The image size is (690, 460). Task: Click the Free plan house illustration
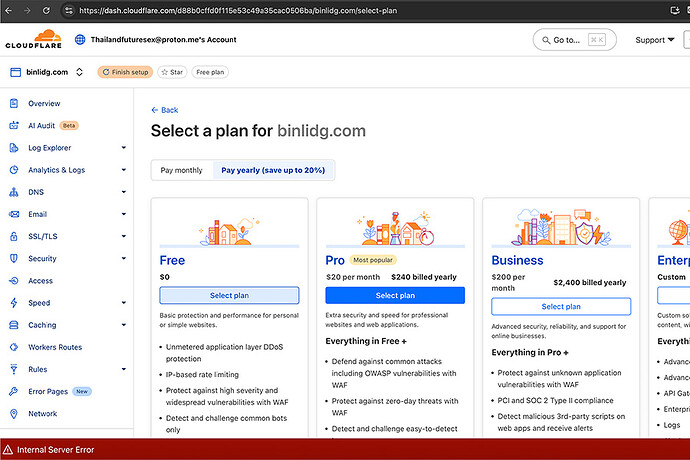(229, 232)
